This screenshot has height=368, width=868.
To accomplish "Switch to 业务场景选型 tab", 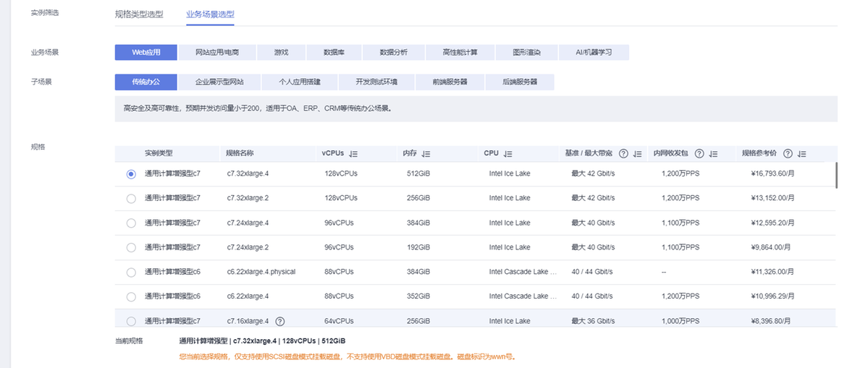I will pyautogui.click(x=210, y=14).
